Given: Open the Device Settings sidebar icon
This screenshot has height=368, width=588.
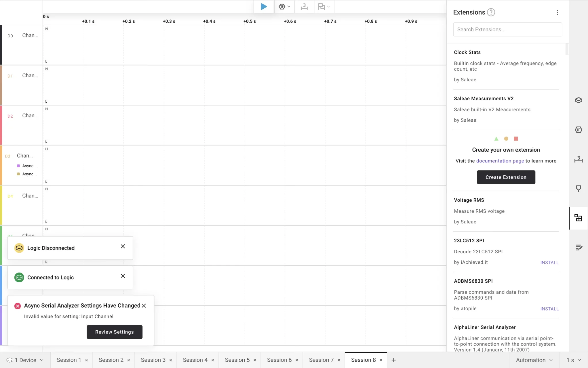Looking at the screenshot, I should coord(578,100).
